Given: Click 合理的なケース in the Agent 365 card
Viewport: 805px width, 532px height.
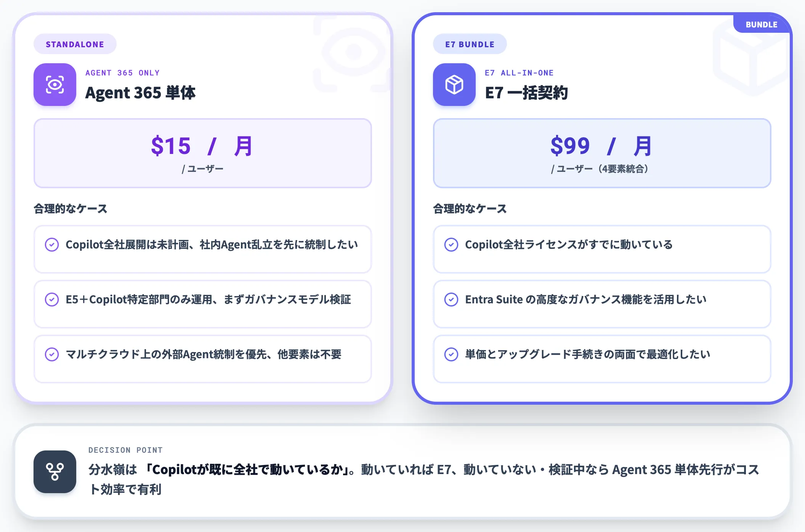Looking at the screenshot, I should coord(71,209).
